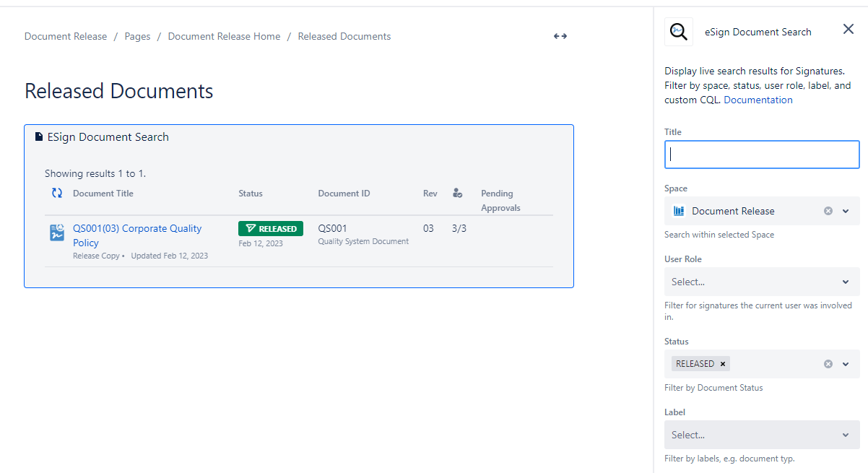The height and width of the screenshot is (473, 868).
Task: Go to Document Release breadcrumb
Action: 66,36
